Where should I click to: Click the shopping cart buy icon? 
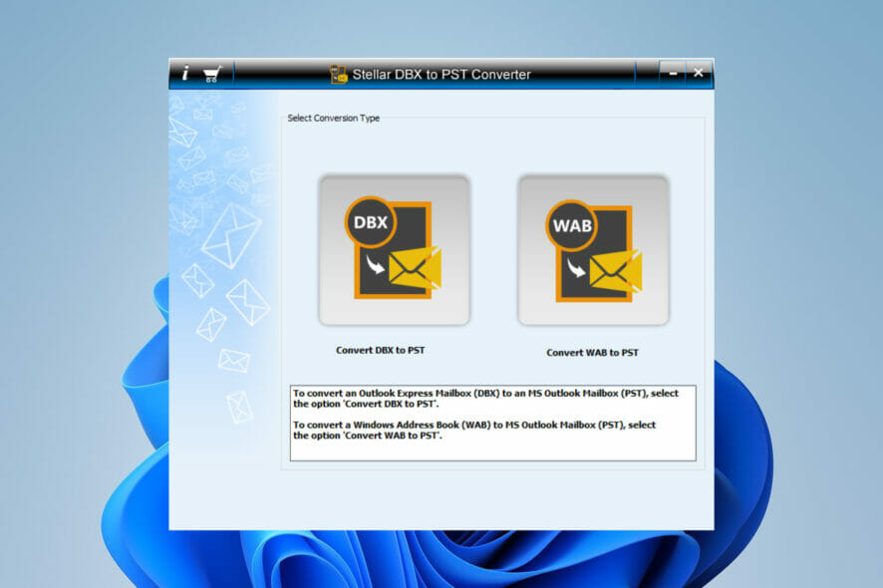click(x=212, y=74)
